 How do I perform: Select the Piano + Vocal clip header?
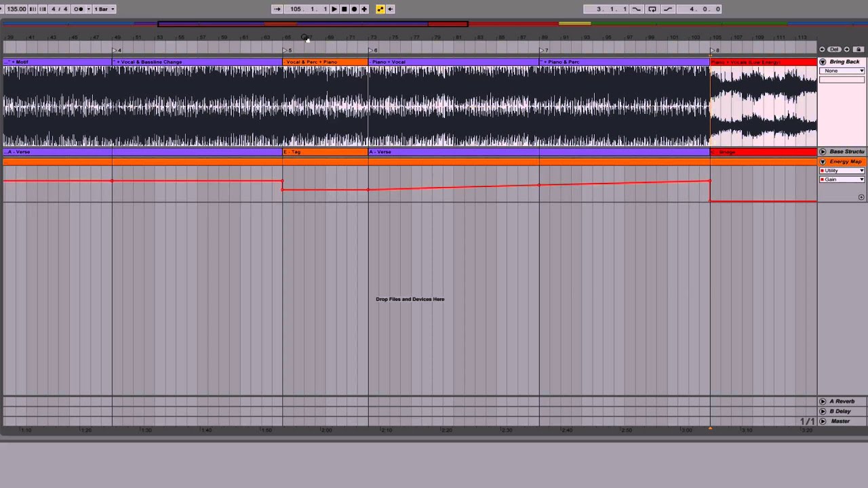454,62
